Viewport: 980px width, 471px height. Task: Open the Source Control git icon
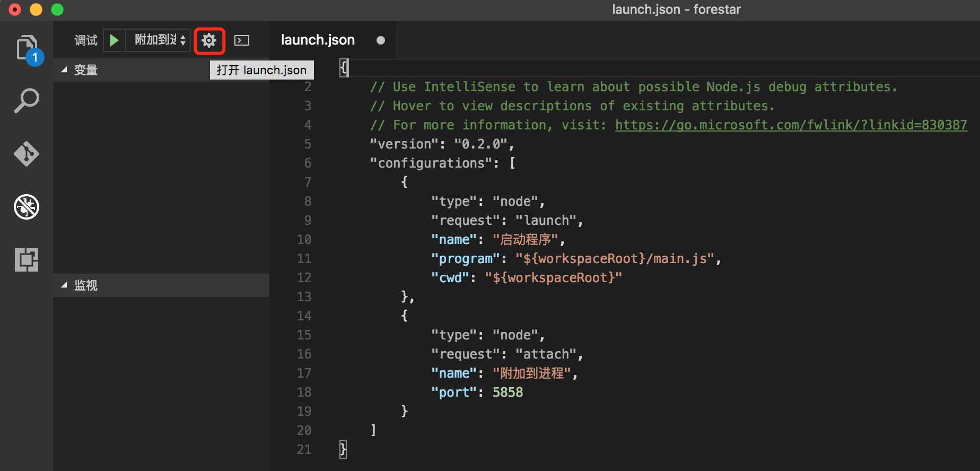tap(27, 154)
